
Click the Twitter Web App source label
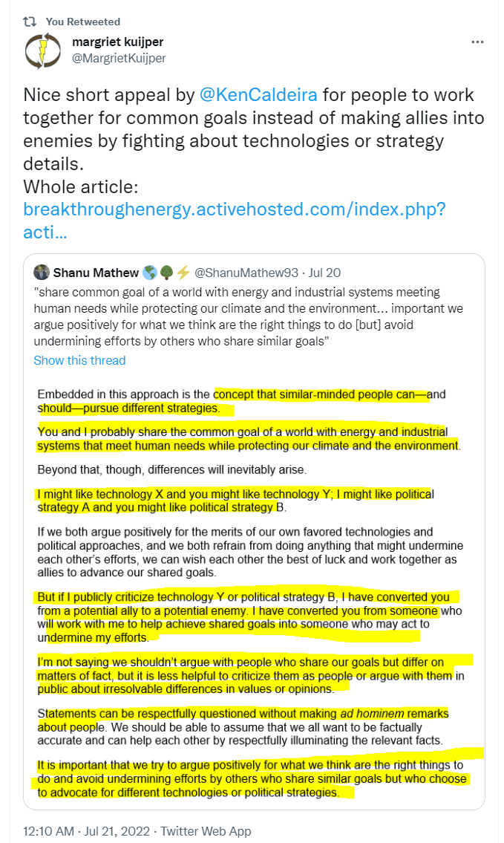click(206, 831)
